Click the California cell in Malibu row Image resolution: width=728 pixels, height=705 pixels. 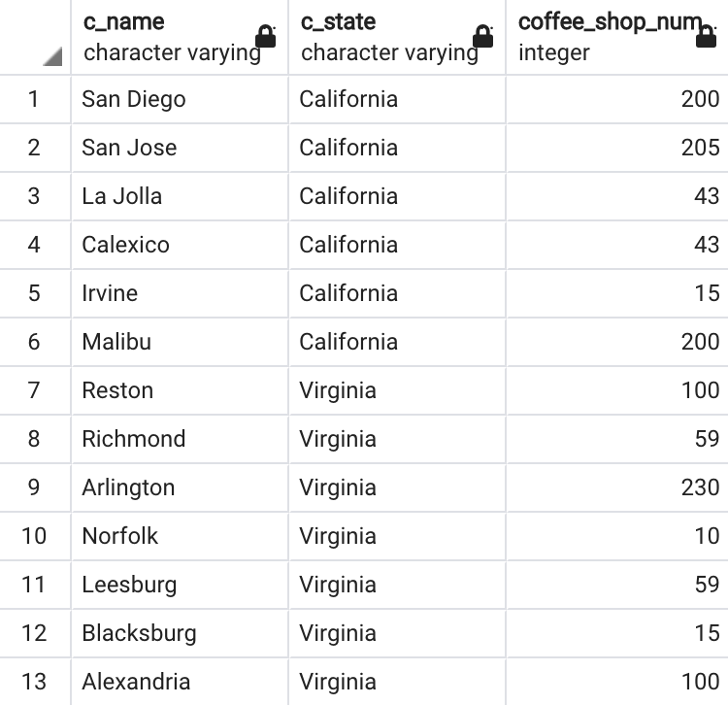[x=397, y=342]
